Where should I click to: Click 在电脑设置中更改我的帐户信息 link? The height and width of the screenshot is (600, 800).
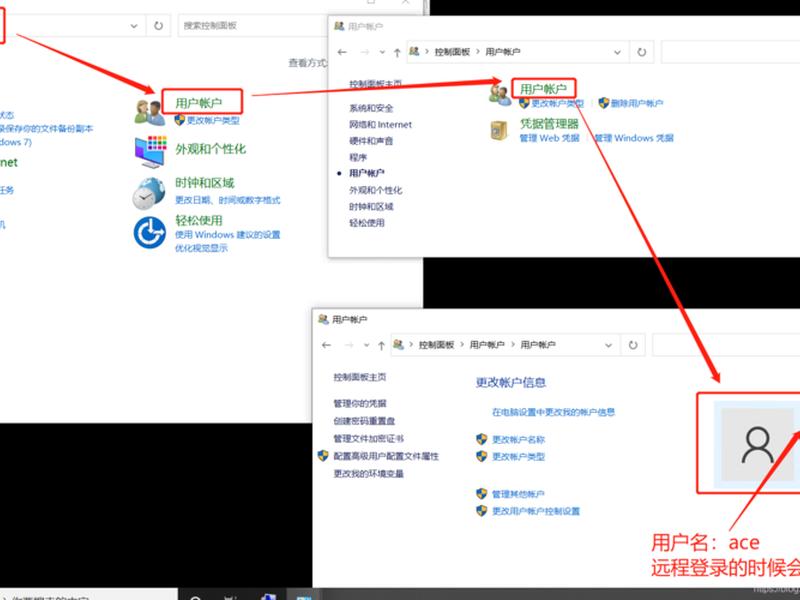click(554, 412)
